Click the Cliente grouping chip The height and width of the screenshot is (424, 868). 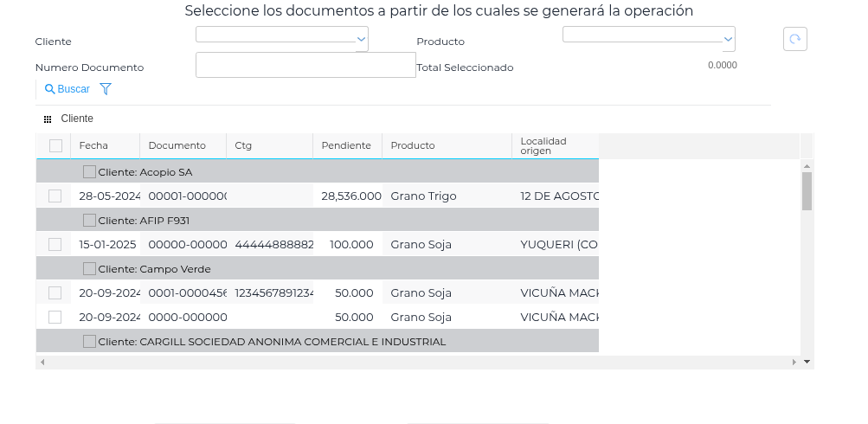point(77,119)
